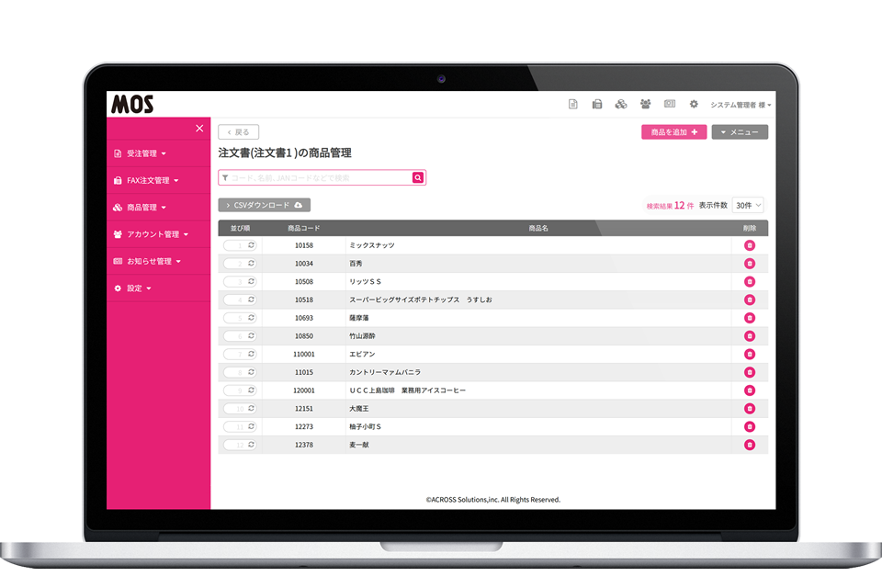
Task: Delete the 麦一献 row using its trash icon
Action: point(750,444)
